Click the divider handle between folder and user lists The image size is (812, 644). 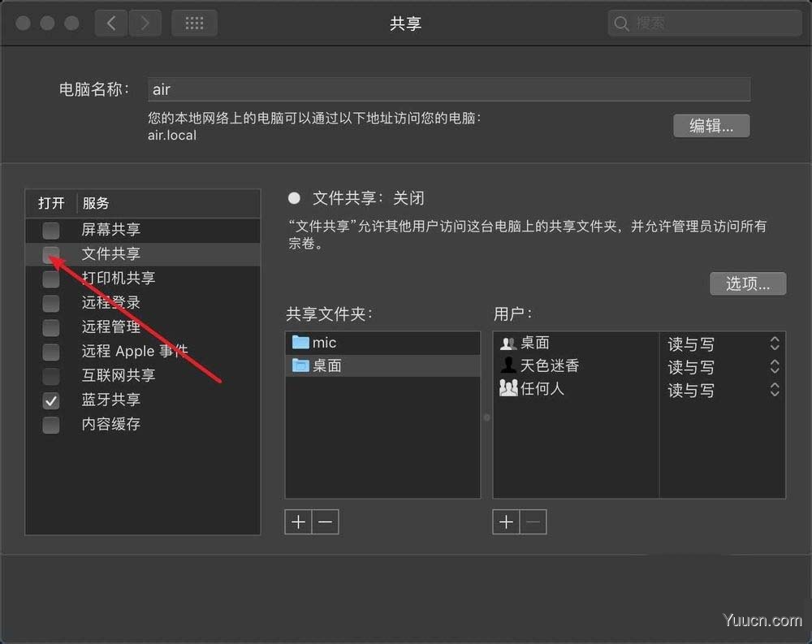[x=486, y=417]
